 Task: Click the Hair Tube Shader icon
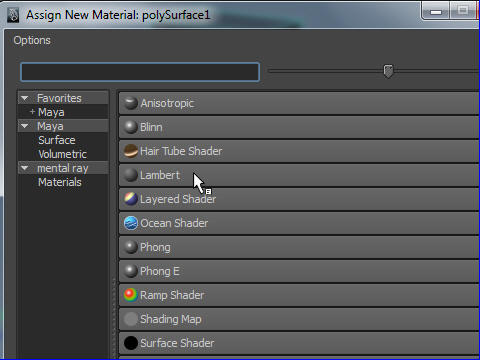click(x=131, y=151)
